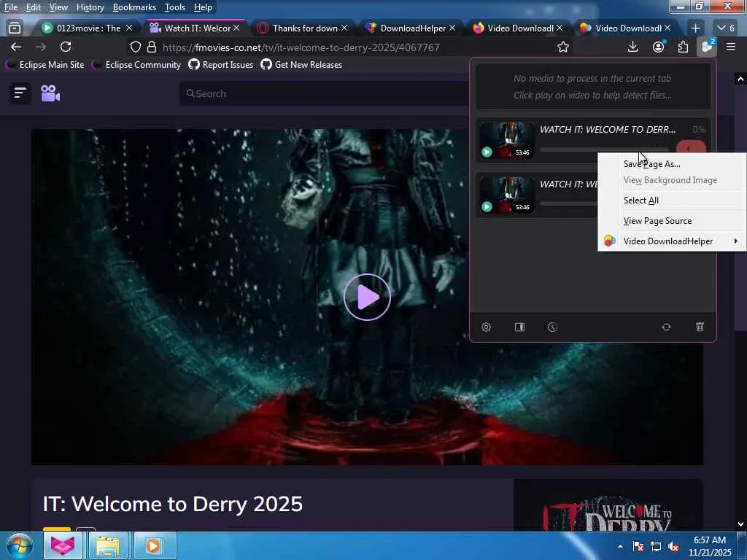Image resolution: width=747 pixels, height=560 pixels.
Task: Open DownloadHelper sidebar panel icon
Action: pyautogui.click(x=519, y=327)
